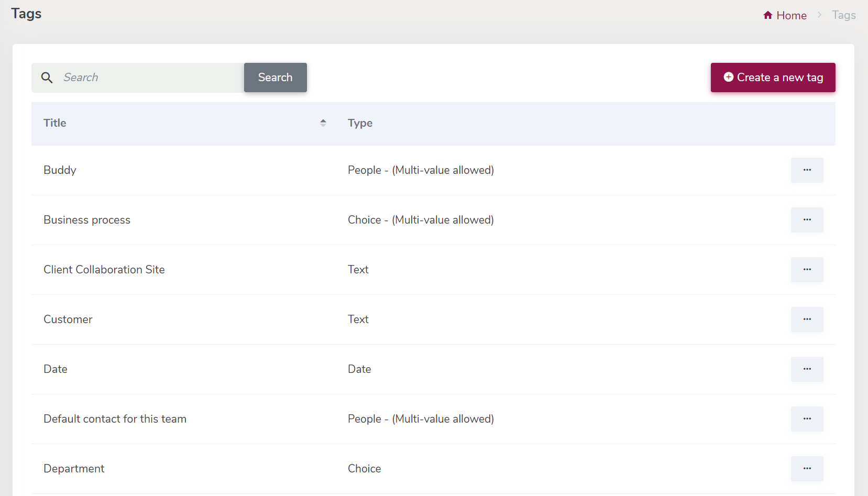Image resolution: width=868 pixels, height=496 pixels.
Task: Open the more options menu for Buddy
Action: point(807,170)
